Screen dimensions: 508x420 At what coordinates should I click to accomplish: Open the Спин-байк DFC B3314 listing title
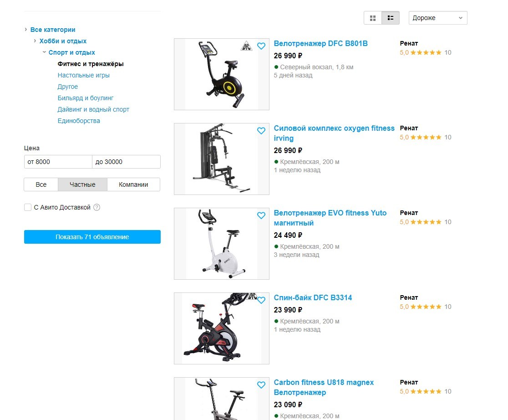(313, 298)
